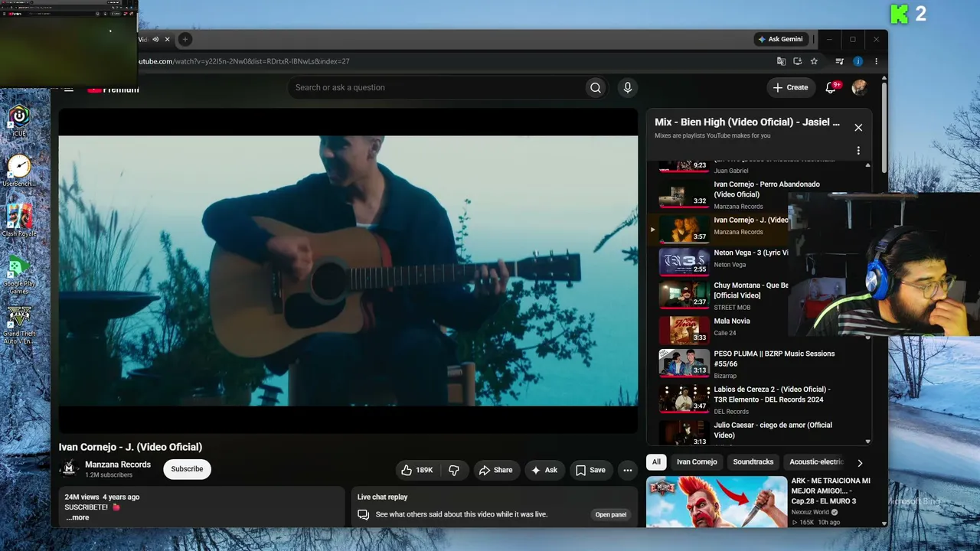Screen dimensions: 980x551
Task: Expand the description with ...more
Action: pyautogui.click(x=77, y=517)
